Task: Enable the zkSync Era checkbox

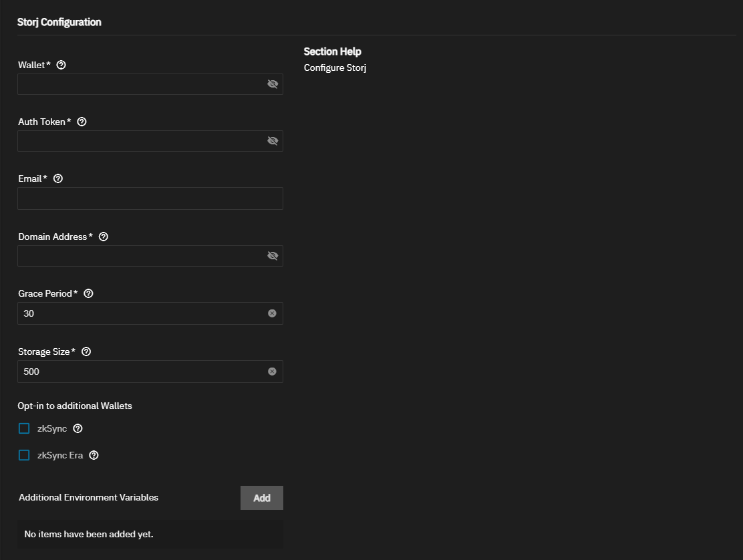Action: pyautogui.click(x=24, y=455)
